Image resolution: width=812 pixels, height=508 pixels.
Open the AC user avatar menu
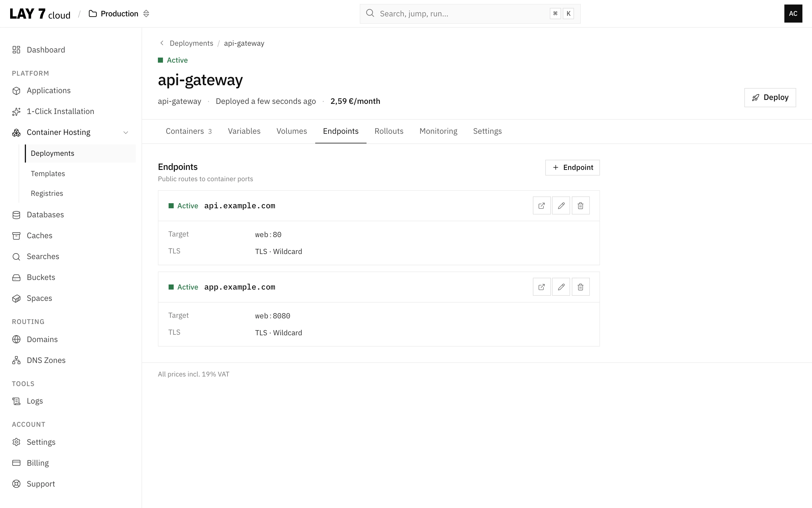[x=793, y=14]
